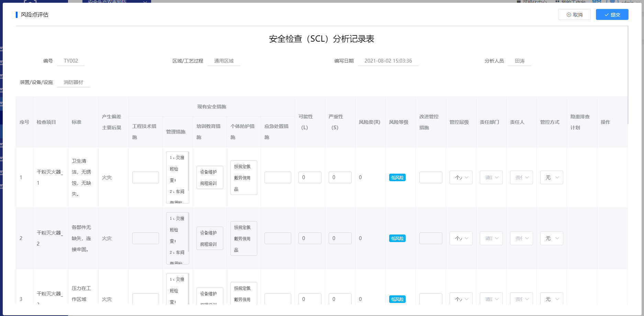The image size is (644, 316).
Task: Click 工程技术措施 input in row 1
Action: pyautogui.click(x=146, y=177)
